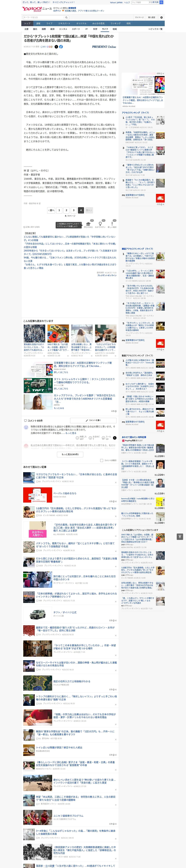Image resolution: width=186 pixels, height=868 pixels.
Task: Expand first comment with もっと見る link
Action: 71,433
